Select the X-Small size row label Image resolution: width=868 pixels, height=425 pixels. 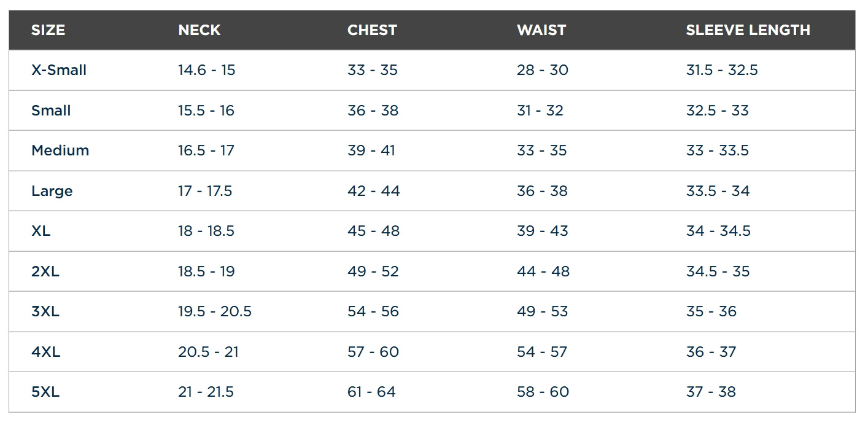[59, 70]
